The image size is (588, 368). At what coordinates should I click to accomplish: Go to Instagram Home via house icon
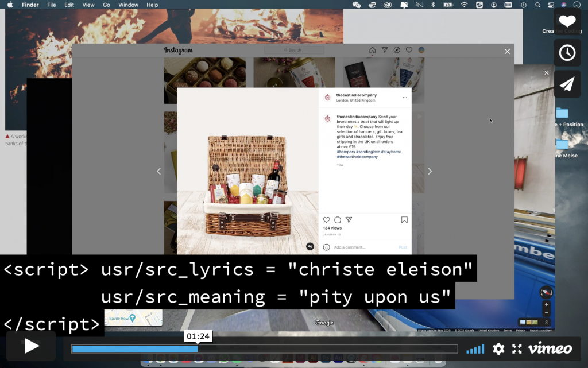[372, 50]
